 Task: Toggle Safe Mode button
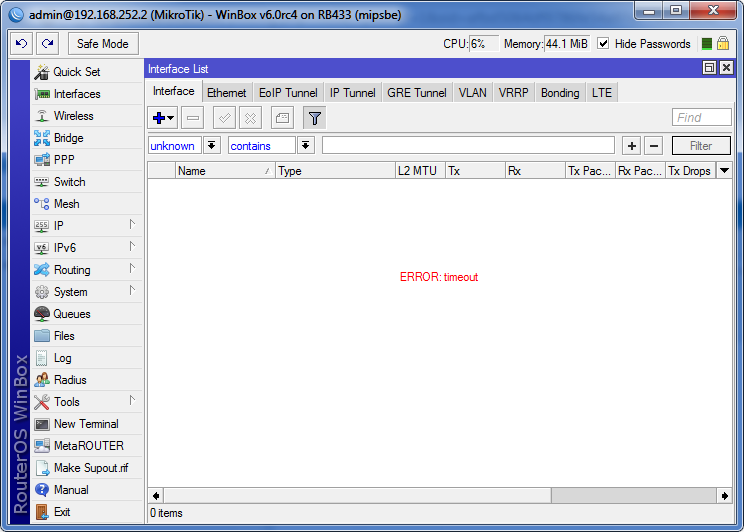click(x=103, y=44)
